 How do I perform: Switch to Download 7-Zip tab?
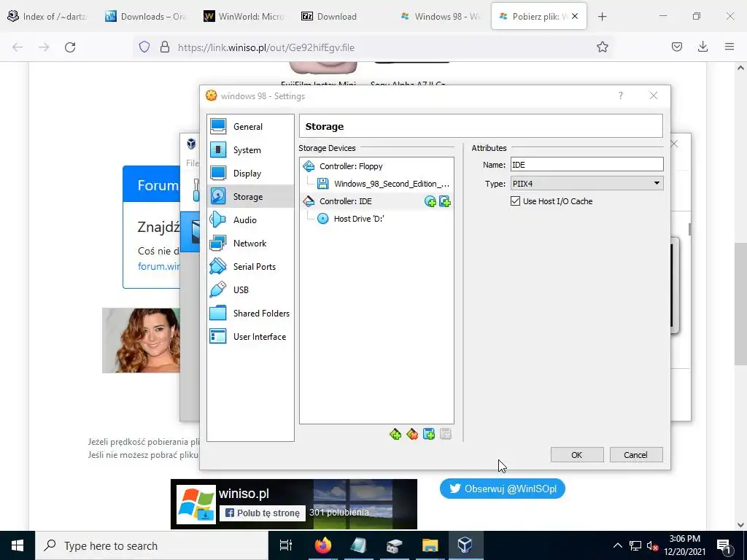[x=342, y=17]
